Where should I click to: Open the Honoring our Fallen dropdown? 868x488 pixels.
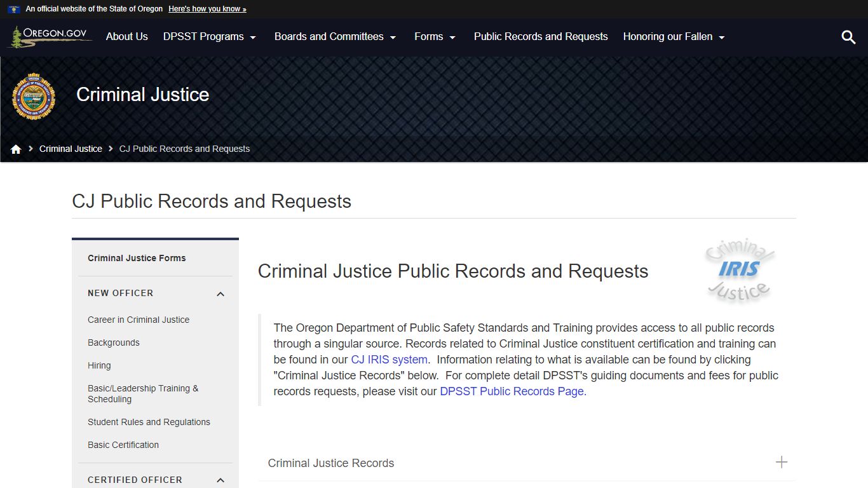click(x=674, y=37)
